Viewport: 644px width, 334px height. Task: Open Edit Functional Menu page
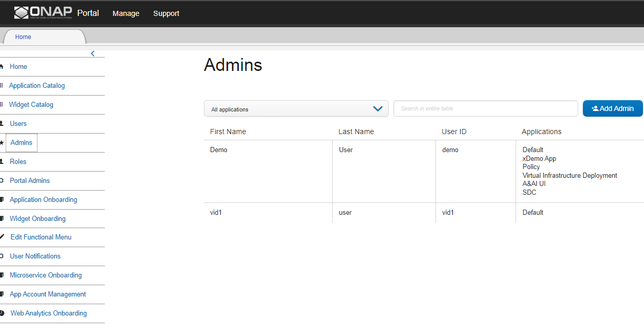[x=41, y=237]
